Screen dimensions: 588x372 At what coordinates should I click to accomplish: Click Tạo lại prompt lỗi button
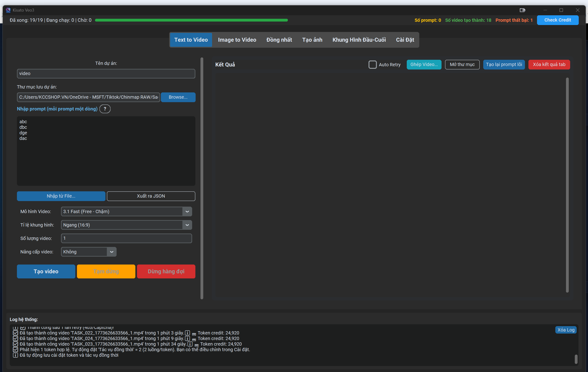pos(504,65)
